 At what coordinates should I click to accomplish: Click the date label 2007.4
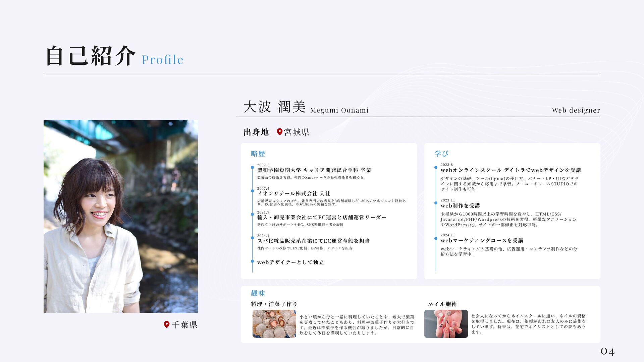(x=263, y=188)
